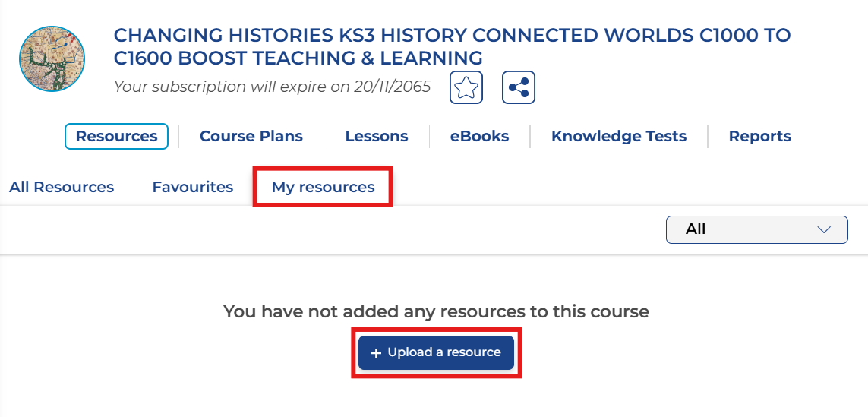
Task: View the Reports section
Action: 759,137
